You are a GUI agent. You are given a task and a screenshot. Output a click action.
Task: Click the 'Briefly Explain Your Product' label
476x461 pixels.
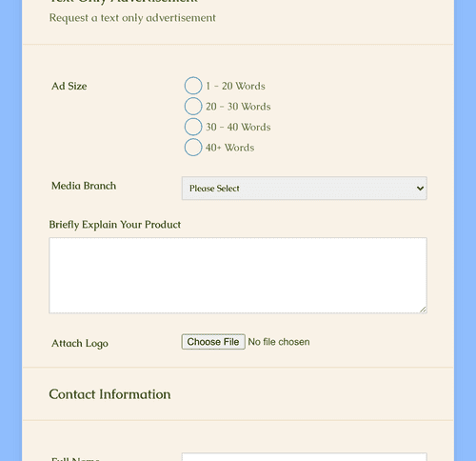point(114,225)
